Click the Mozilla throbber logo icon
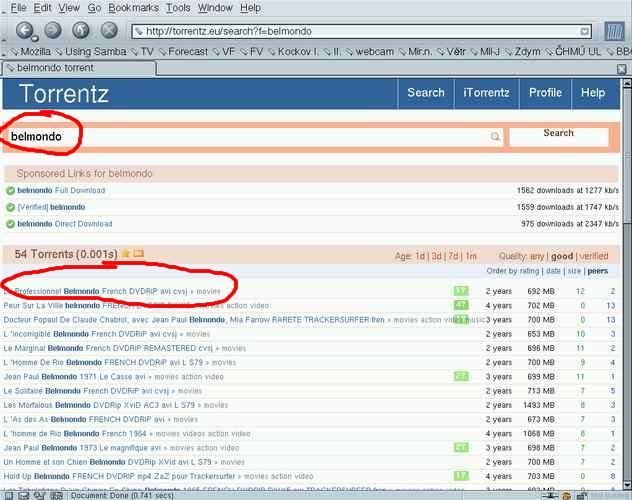The width and height of the screenshot is (632, 500). tap(614, 31)
